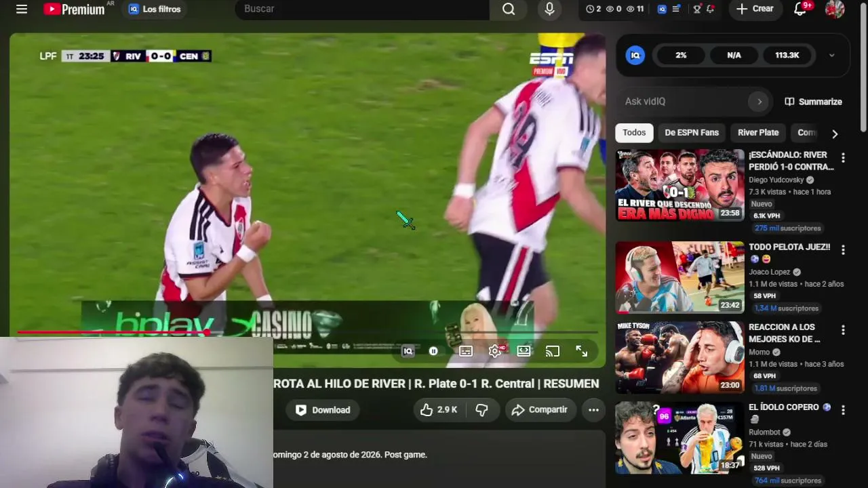Click the Download button below the video
This screenshot has width=868, height=488.
(323, 410)
